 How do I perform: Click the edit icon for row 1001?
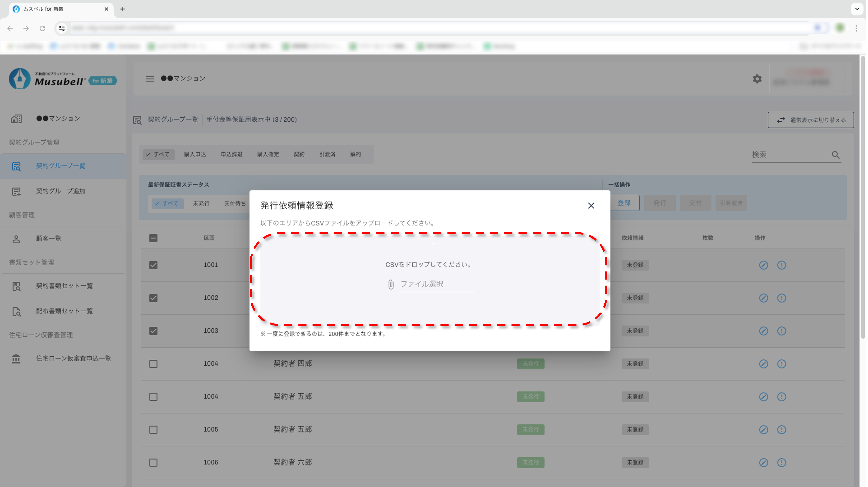click(x=763, y=265)
